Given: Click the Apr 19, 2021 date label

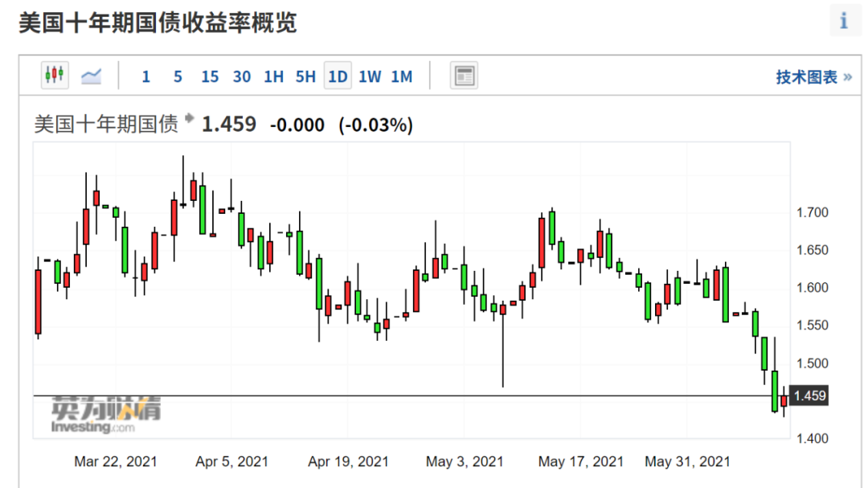Looking at the screenshot, I should (x=348, y=461).
